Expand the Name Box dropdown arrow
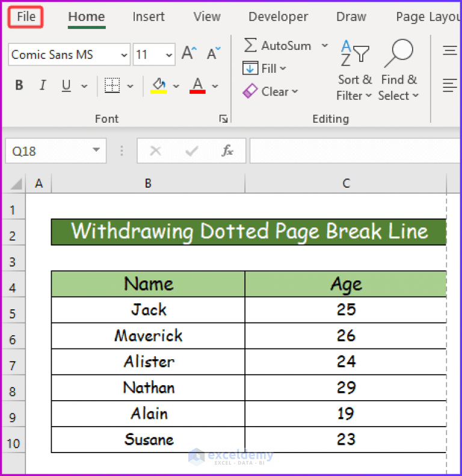This screenshot has width=462, height=476. [x=96, y=150]
